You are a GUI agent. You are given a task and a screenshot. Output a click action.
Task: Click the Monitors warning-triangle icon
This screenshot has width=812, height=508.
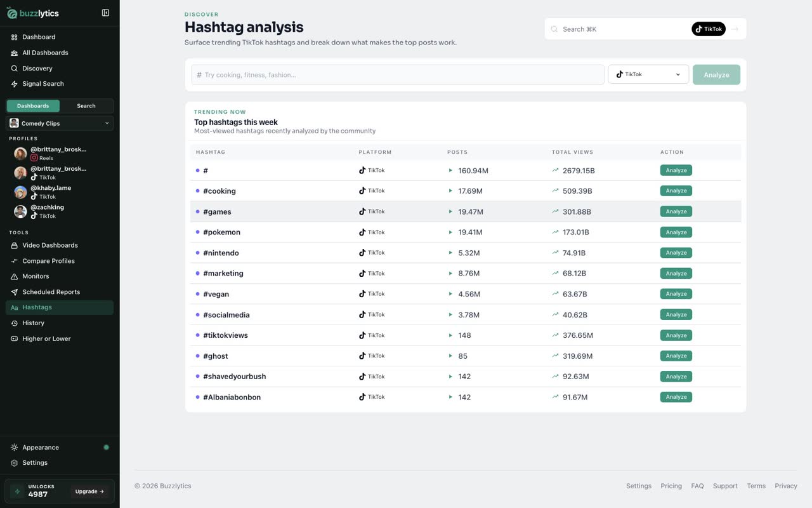[x=14, y=276]
